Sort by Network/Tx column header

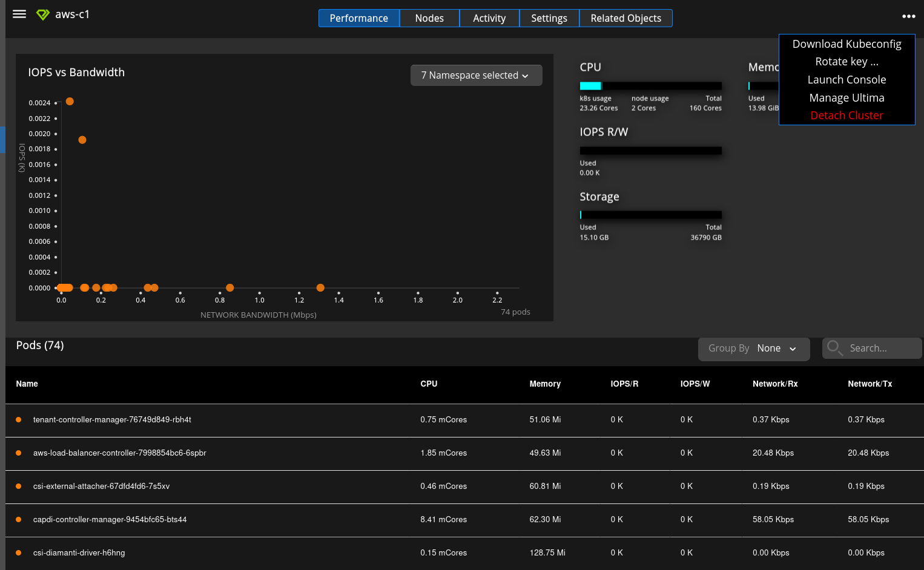tap(870, 384)
